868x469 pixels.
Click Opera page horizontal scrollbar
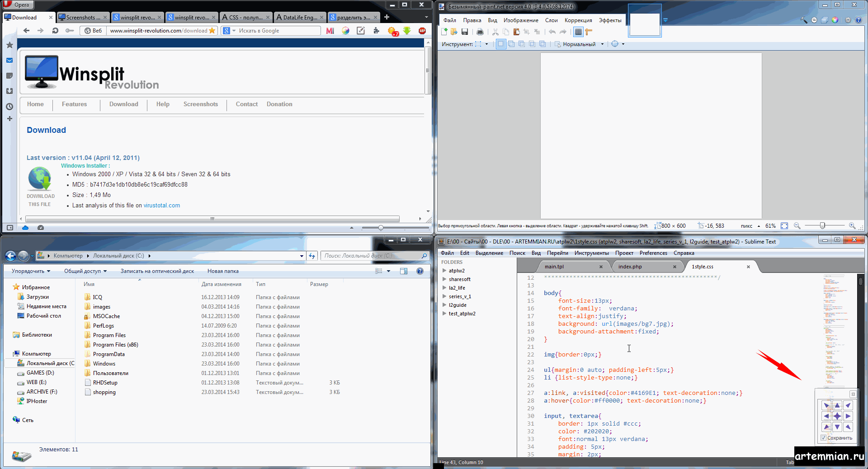[212, 219]
